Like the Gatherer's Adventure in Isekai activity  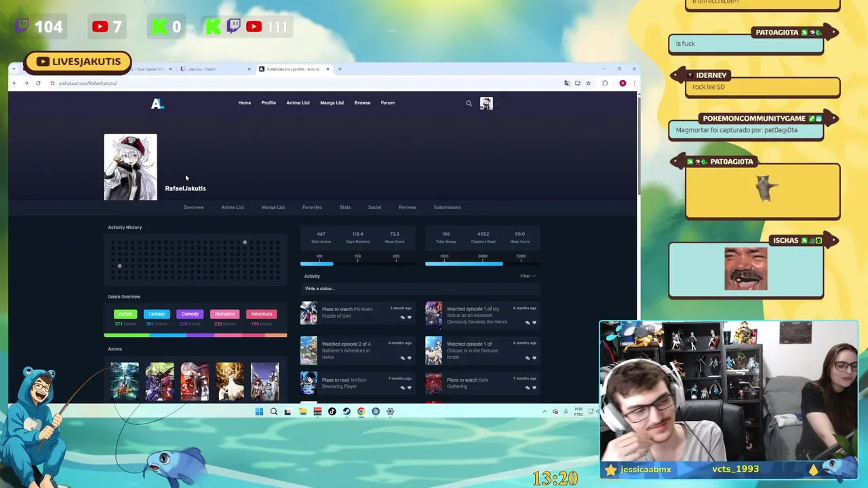[x=409, y=358]
